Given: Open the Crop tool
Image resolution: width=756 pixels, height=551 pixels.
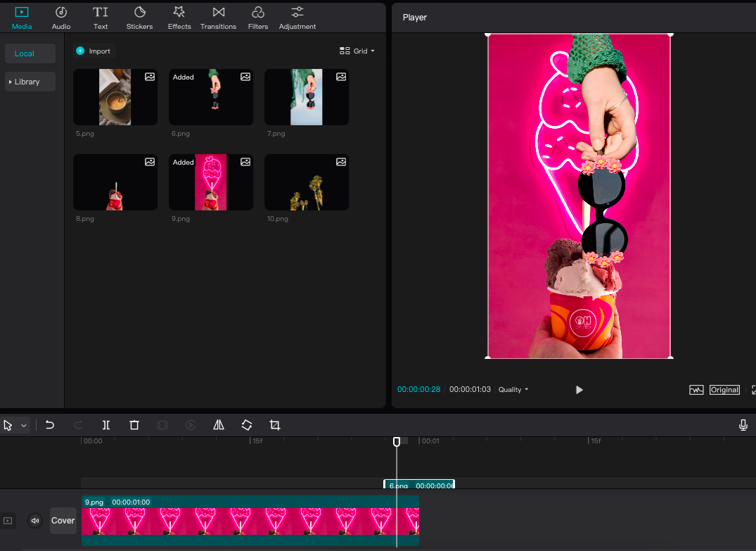Looking at the screenshot, I should [x=275, y=425].
